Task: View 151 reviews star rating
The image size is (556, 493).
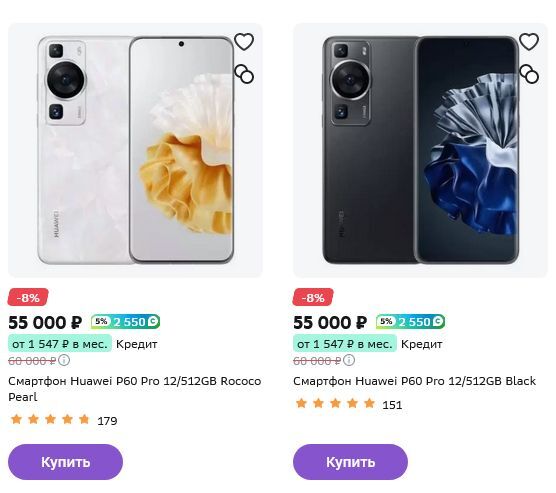Action: pos(349,404)
